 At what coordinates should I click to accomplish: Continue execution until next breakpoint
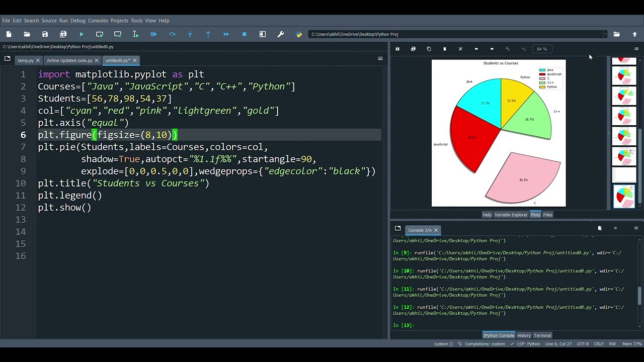point(226,34)
